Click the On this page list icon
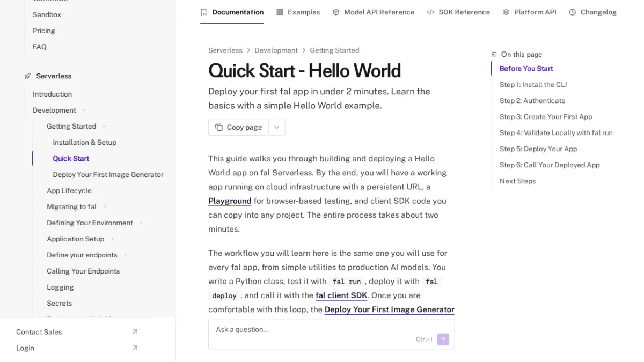The image size is (644, 362). click(x=494, y=54)
